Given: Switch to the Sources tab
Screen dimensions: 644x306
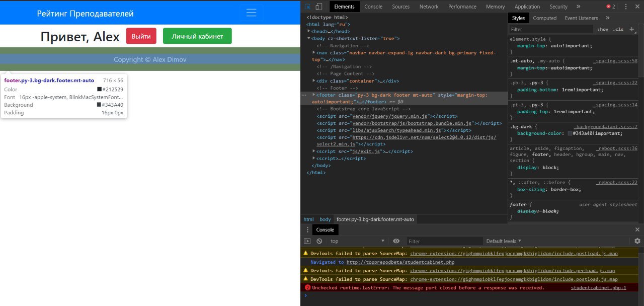Looking at the screenshot, I should pyautogui.click(x=401, y=7).
